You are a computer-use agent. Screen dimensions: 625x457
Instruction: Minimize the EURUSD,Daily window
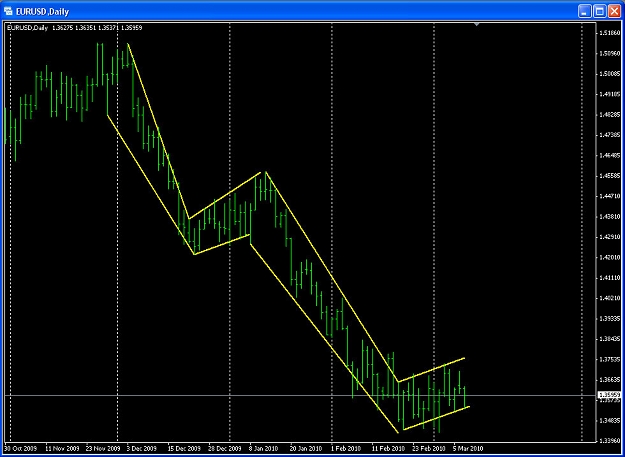coord(586,12)
